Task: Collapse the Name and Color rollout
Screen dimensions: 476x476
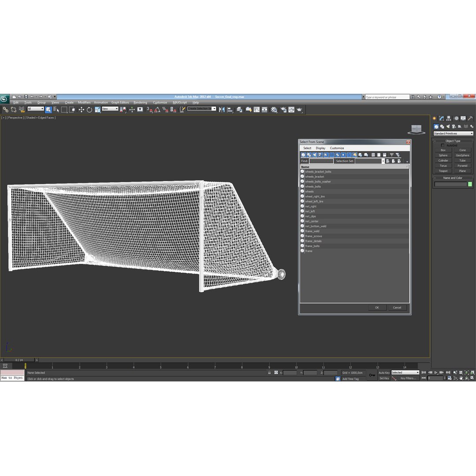Action: coord(453,178)
